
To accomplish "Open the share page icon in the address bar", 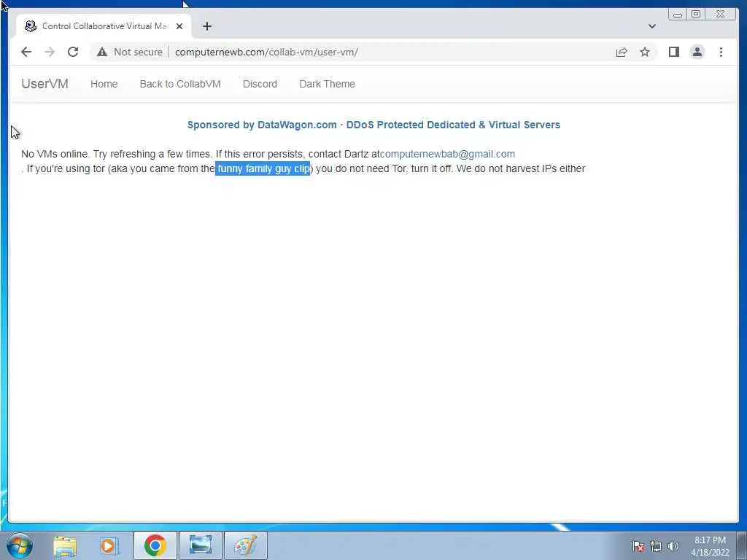I will [x=622, y=52].
